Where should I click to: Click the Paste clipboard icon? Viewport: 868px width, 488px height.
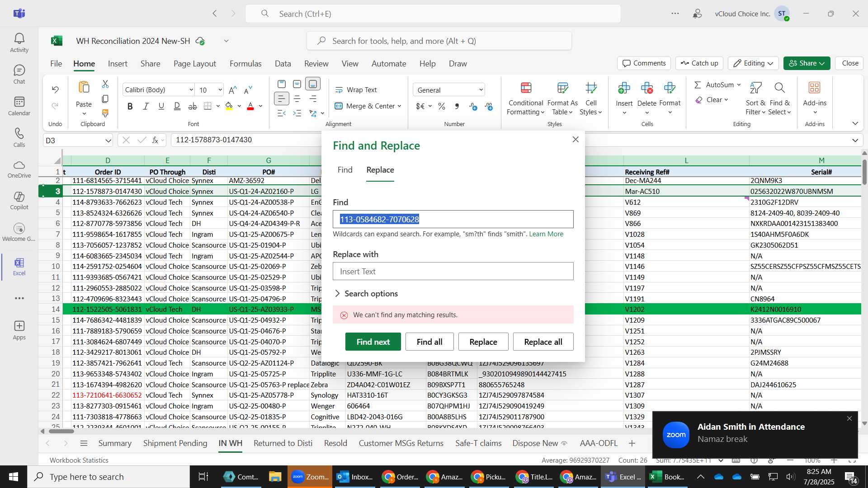click(84, 88)
